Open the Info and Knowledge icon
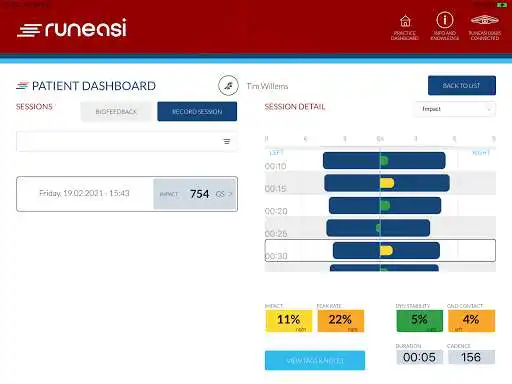Viewport: 512px width, 384px height. point(445,26)
